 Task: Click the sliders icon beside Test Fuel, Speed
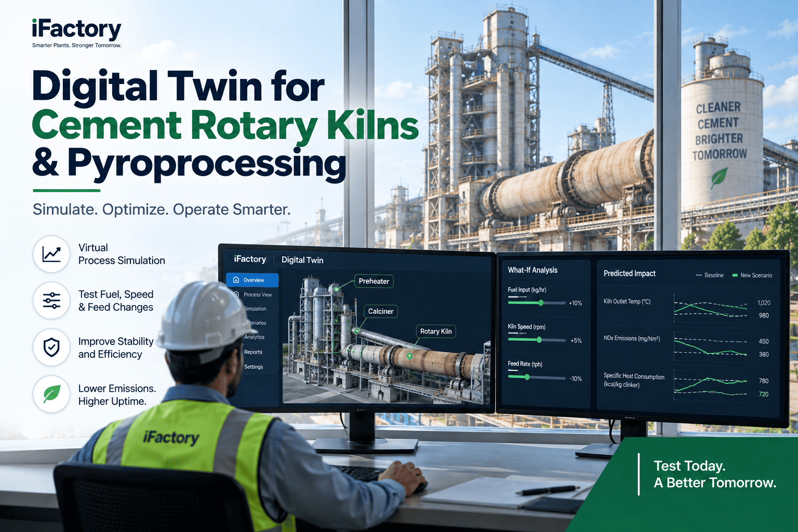(51, 301)
